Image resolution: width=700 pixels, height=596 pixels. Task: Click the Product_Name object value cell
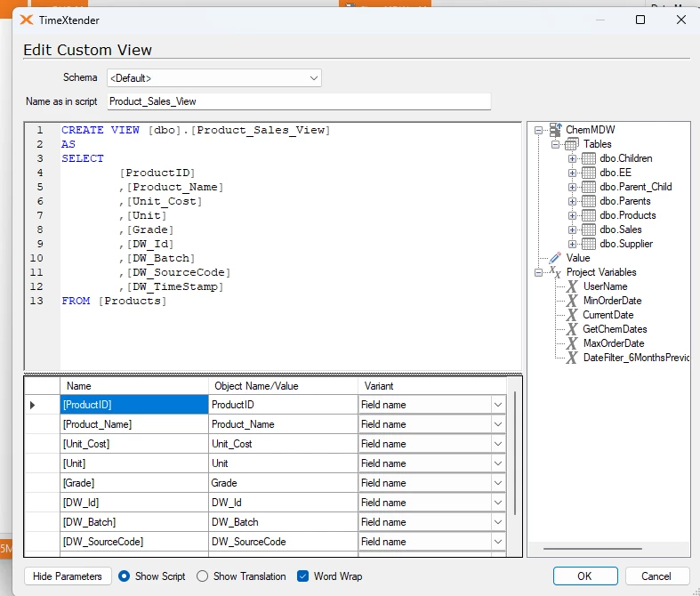click(x=283, y=424)
